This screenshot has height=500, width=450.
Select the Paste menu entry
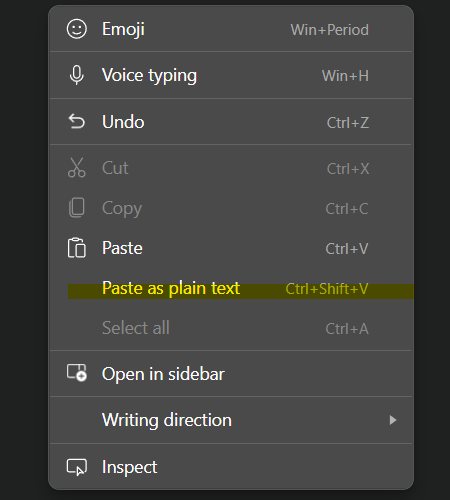[x=231, y=248]
